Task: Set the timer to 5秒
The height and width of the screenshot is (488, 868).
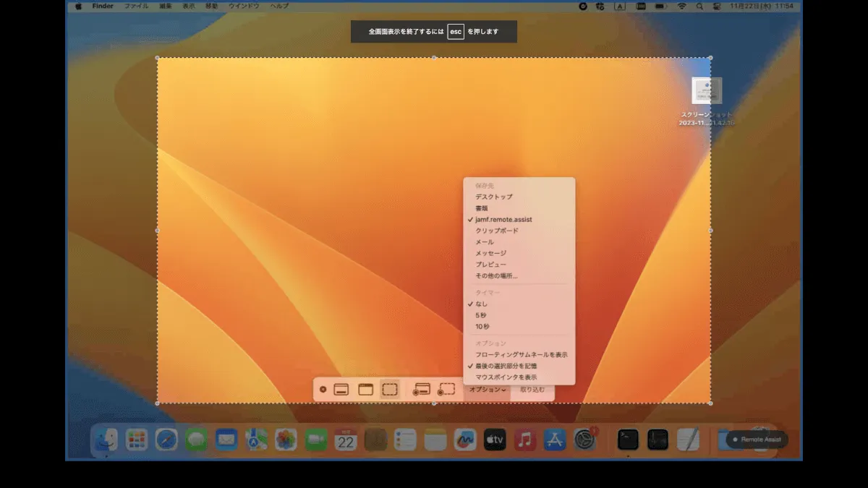Action: [x=481, y=315]
